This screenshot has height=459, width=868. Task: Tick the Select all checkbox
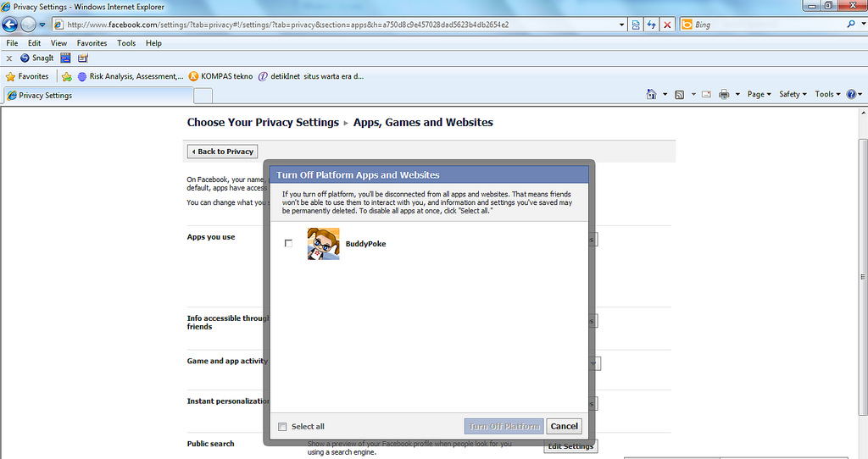point(282,426)
